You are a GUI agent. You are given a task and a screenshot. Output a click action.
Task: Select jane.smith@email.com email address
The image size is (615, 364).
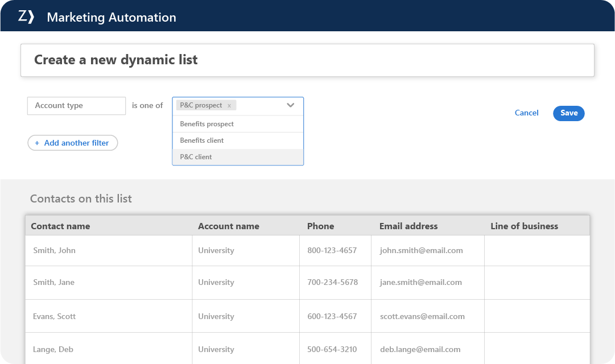tap(421, 282)
